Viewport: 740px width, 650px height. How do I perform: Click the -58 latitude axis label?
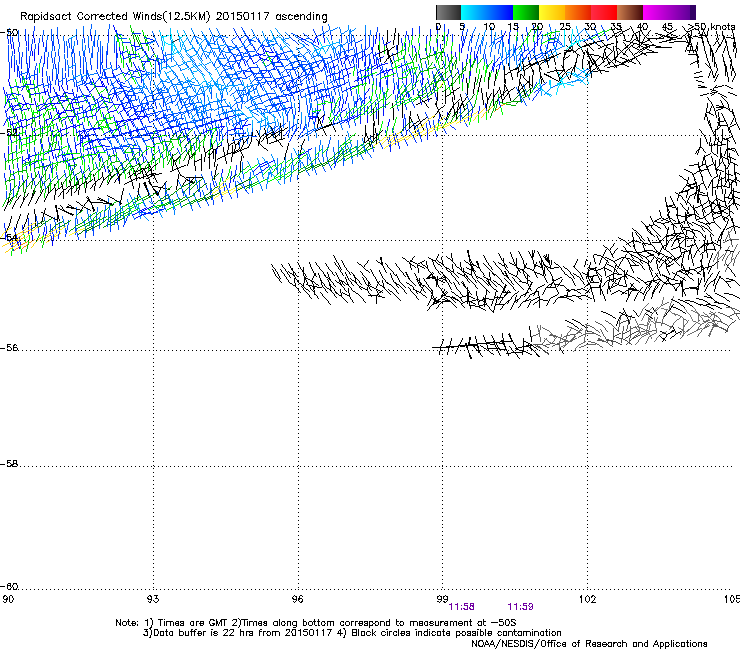[x=9, y=464]
